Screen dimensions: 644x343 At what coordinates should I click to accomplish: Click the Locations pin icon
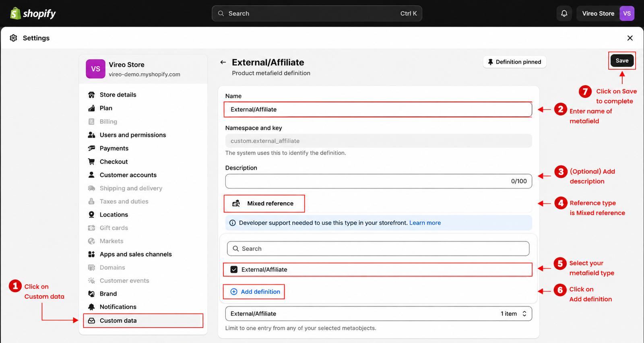tap(91, 215)
